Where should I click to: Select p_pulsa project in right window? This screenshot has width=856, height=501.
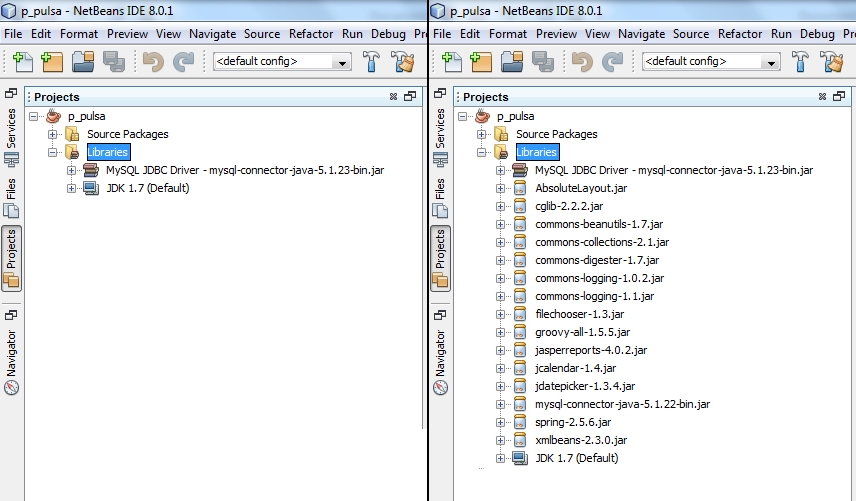click(515, 116)
